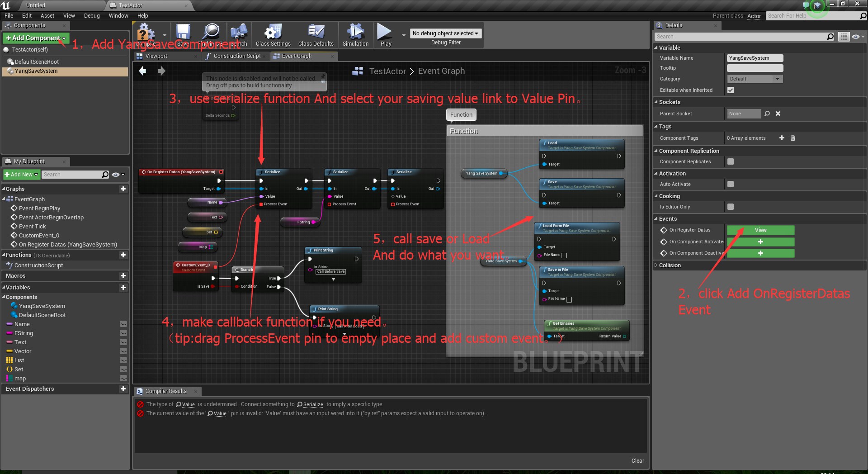Image resolution: width=868 pixels, height=474 pixels.
Task: Click Clear in the Compiler Results panel
Action: point(637,461)
